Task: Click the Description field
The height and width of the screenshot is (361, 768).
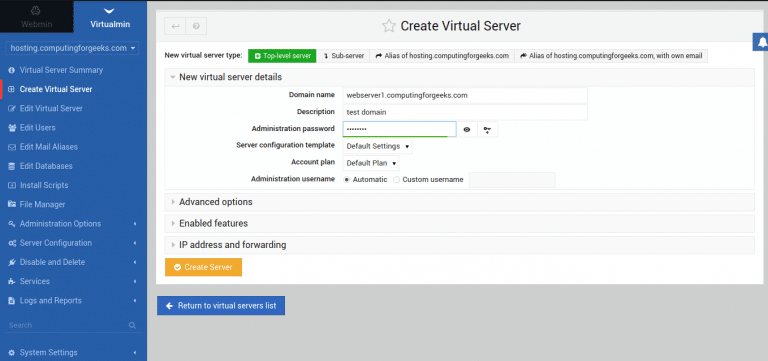Action: [465, 112]
